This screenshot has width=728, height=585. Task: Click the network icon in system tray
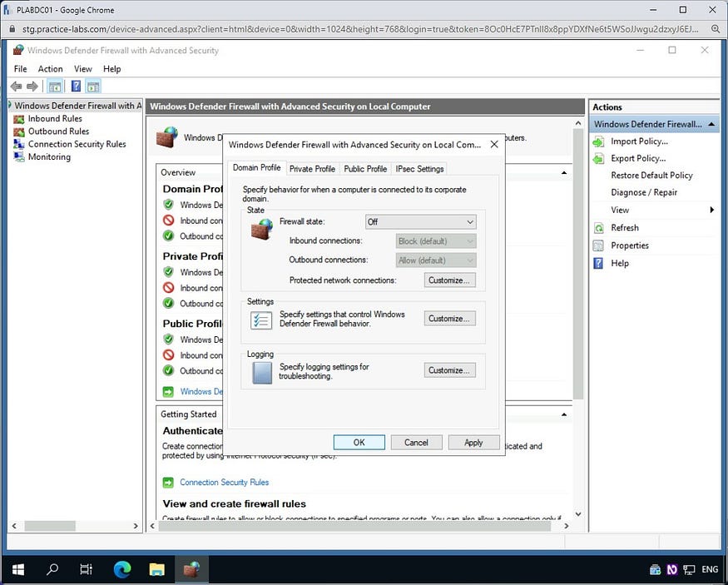point(689,569)
